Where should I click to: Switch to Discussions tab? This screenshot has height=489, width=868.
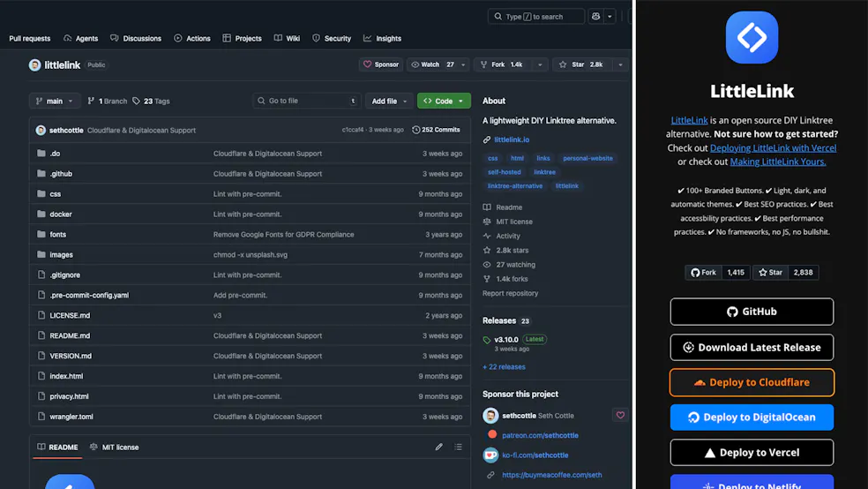136,38
